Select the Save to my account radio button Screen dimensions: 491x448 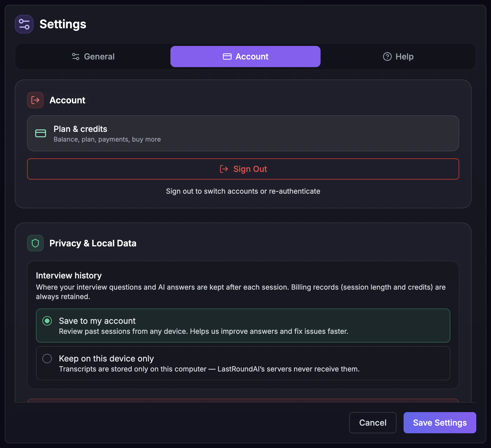[x=47, y=321]
